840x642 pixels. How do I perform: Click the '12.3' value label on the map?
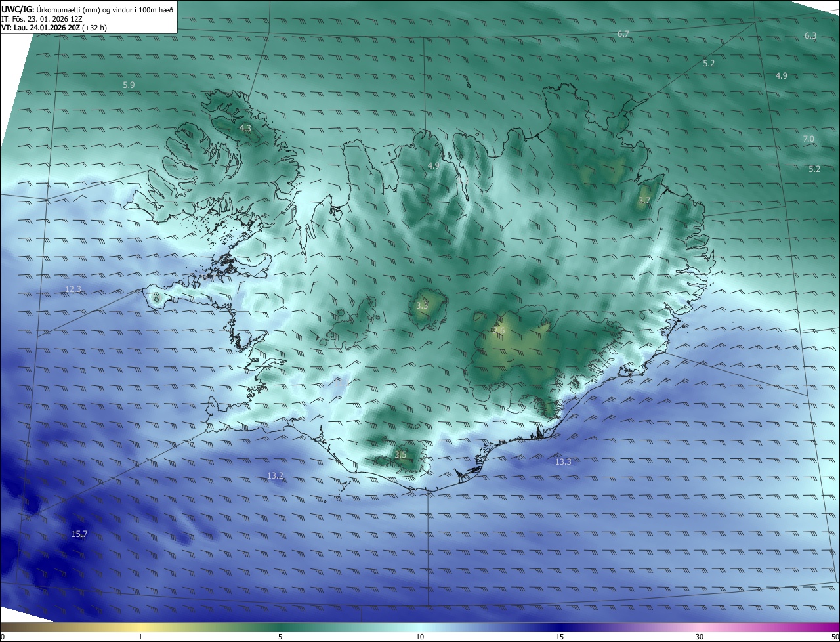click(73, 289)
